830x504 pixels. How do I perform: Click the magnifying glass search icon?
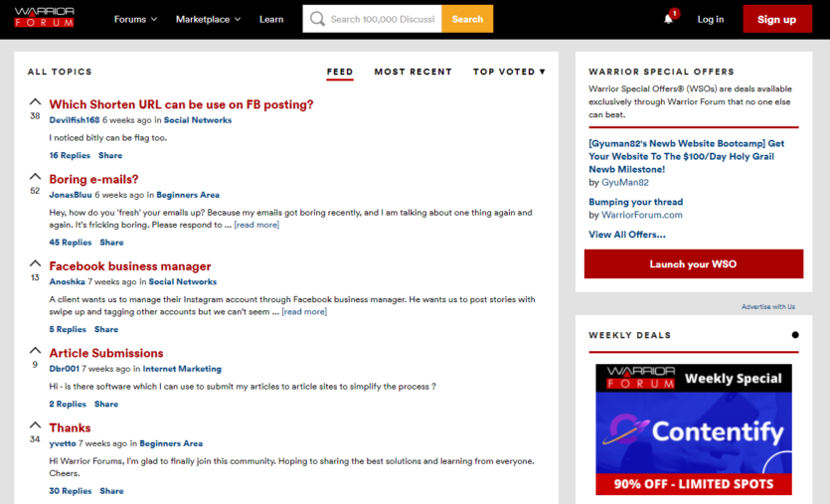(317, 19)
